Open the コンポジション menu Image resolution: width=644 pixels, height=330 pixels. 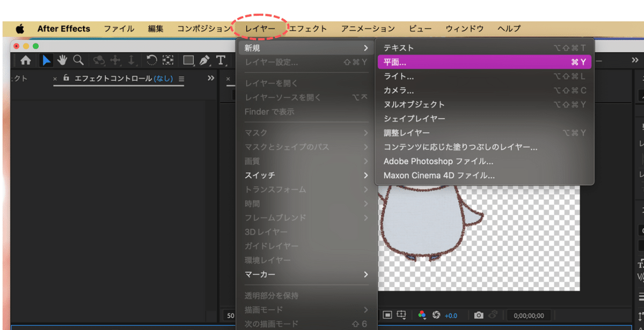[204, 29]
